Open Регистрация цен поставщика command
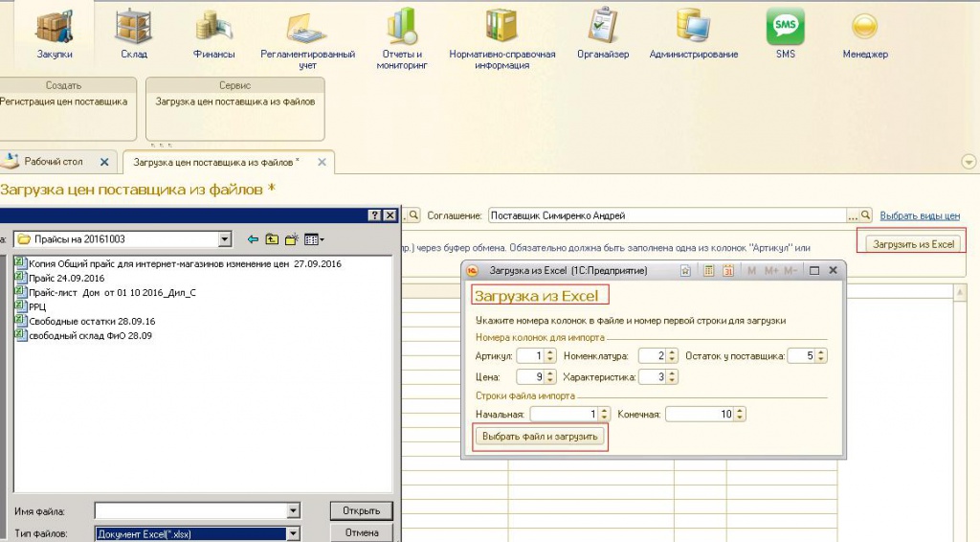The width and height of the screenshot is (980, 542). point(63,102)
